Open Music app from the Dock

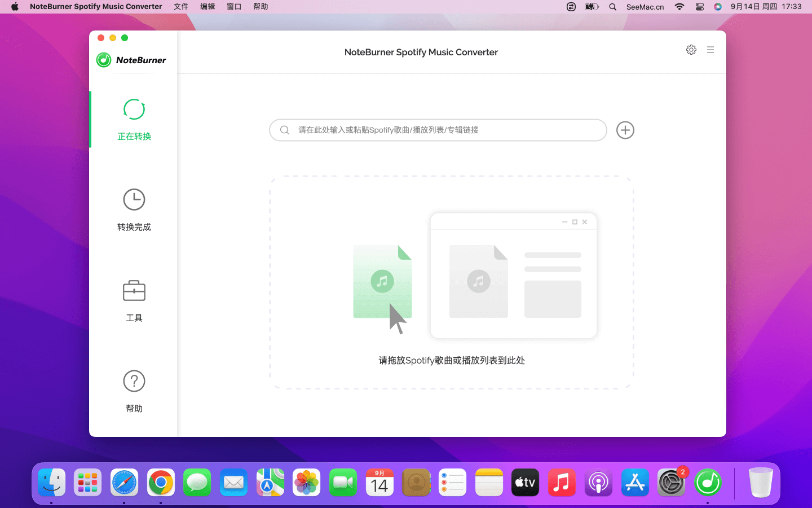(x=562, y=483)
